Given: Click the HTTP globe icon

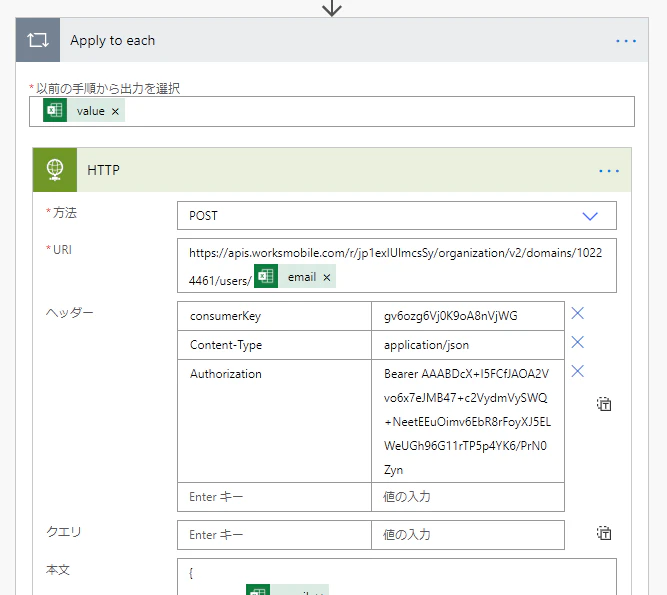Looking at the screenshot, I should [x=55, y=170].
